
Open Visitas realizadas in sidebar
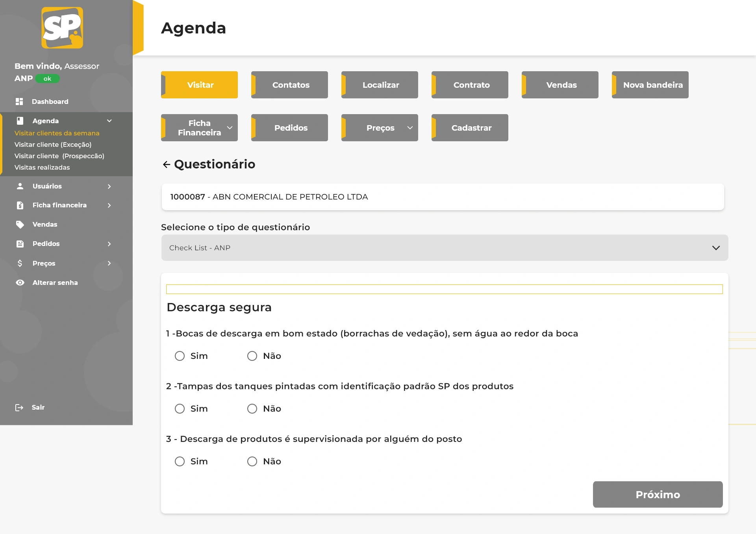[x=42, y=167]
